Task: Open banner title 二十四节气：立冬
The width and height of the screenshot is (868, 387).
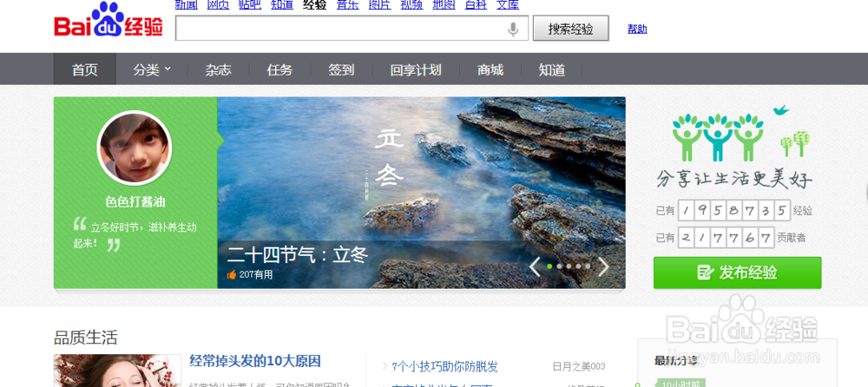Action: (298, 255)
